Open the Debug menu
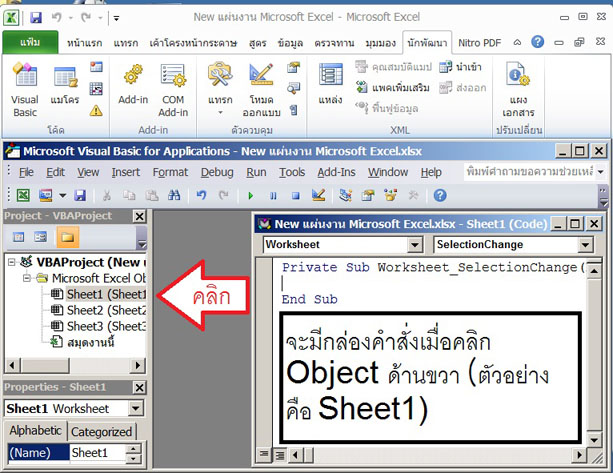613x473 pixels. point(217,172)
